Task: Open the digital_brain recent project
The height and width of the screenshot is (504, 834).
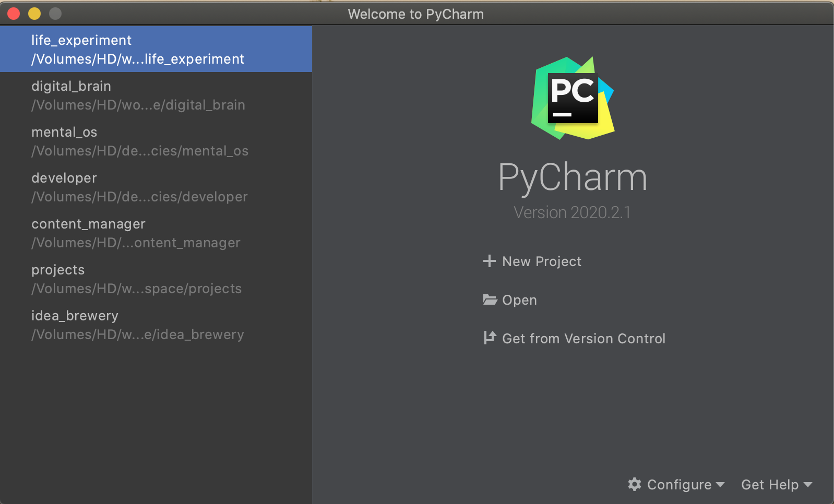Action: (156, 95)
